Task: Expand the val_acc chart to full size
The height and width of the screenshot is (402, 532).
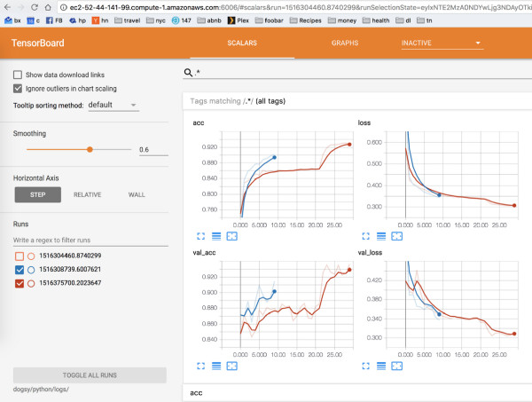Action: [199, 365]
